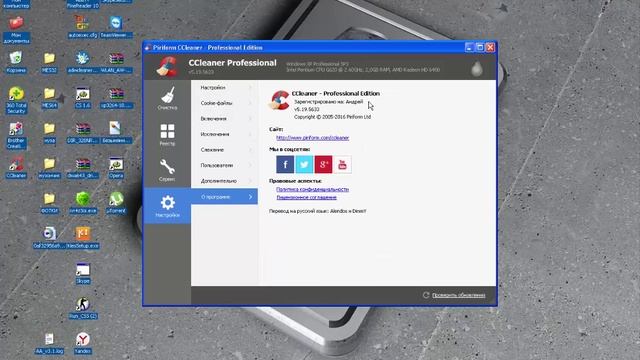The height and width of the screenshot is (360, 640).
Task: Open the piriform.com/ccleaner website link
Action: point(312,138)
